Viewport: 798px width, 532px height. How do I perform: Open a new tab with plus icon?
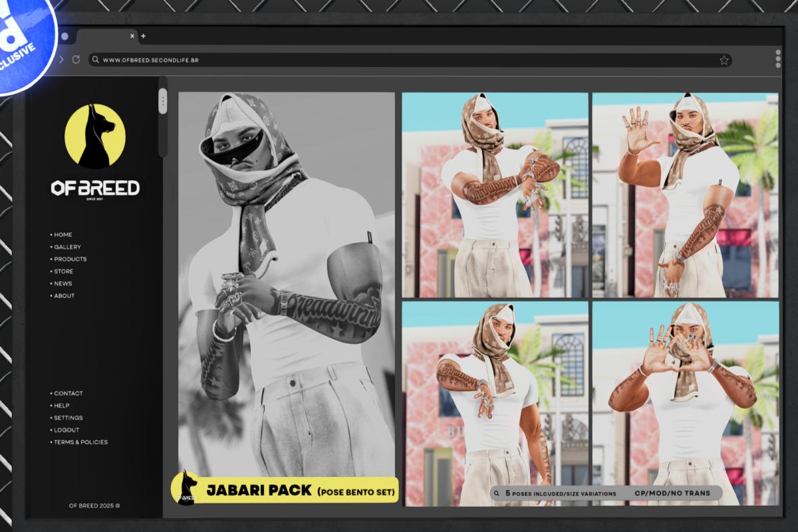click(143, 36)
